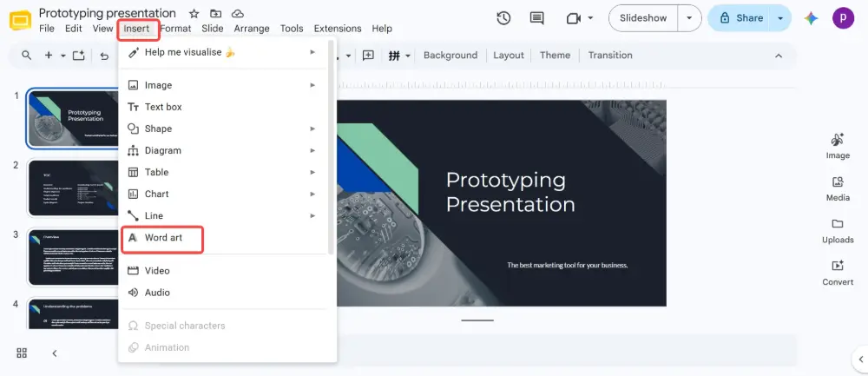The image size is (868, 376).
Task: Check the cloud save status icon
Action: click(x=238, y=13)
